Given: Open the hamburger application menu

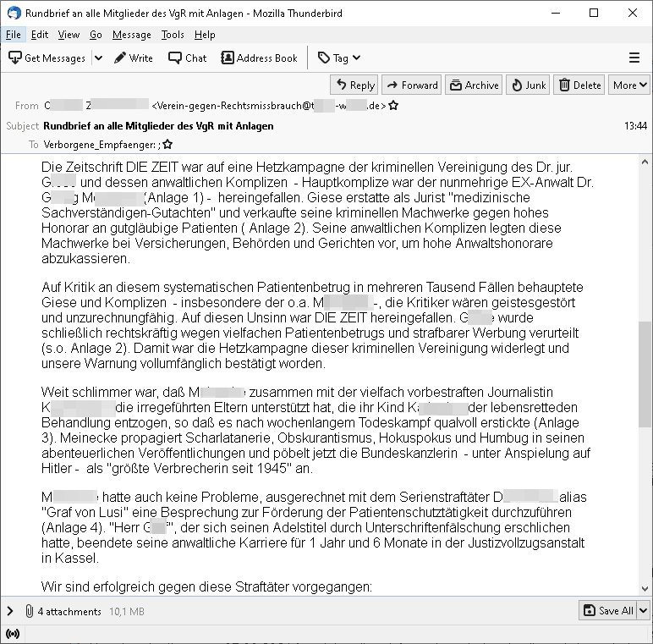Looking at the screenshot, I should 634,58.
